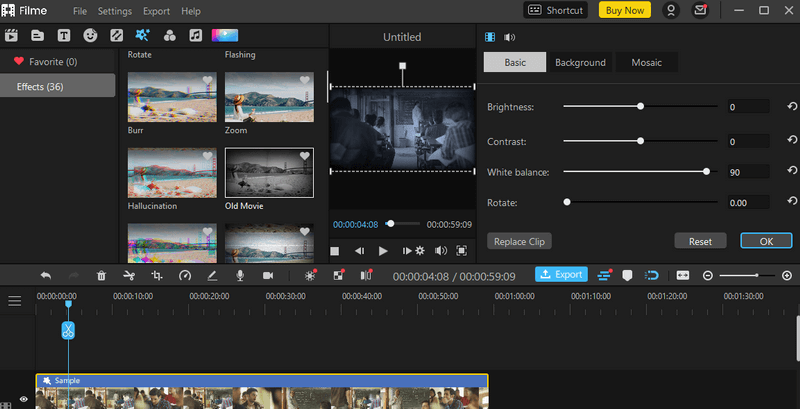Adjust the Brightness slider handle
Image resolution: width=800 pixels, height=409 pixels.
coord(640,106)
